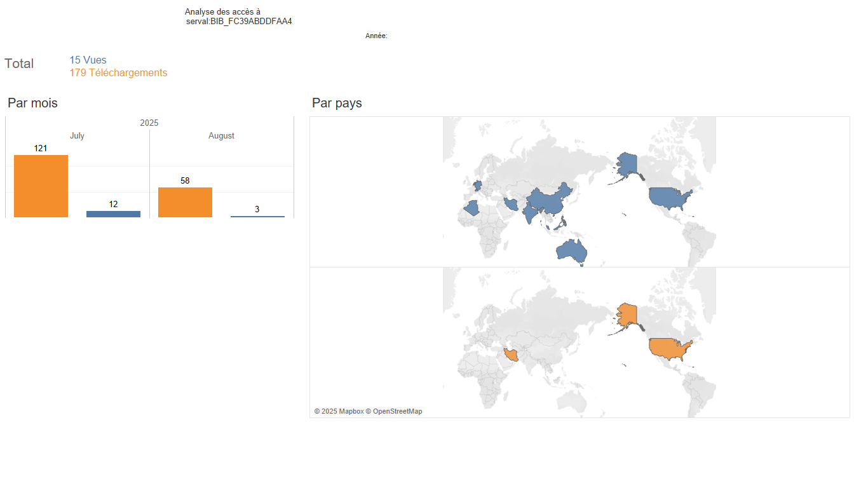Viewport: 868px width, 488px height.
Task: Click the 'Analyse des accès à' title
Action: click(x=222, y=12)
